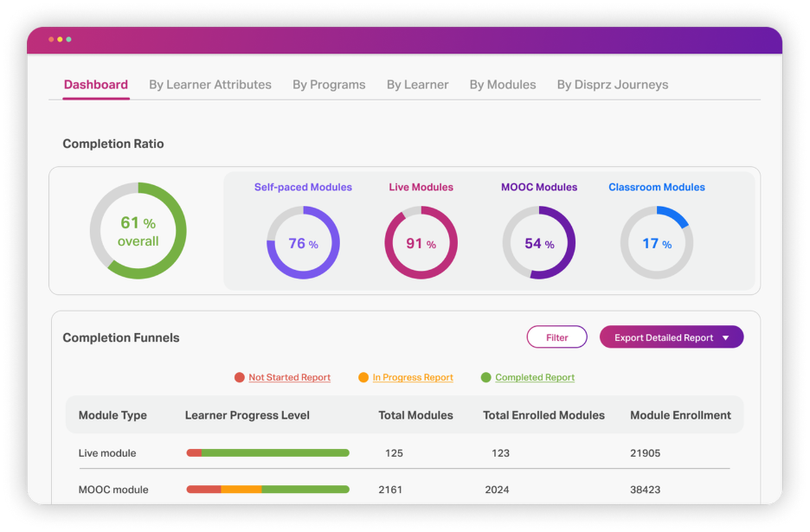810x532 pixels.
Task: Open the Completed Report link
Action: coord(535,378)
